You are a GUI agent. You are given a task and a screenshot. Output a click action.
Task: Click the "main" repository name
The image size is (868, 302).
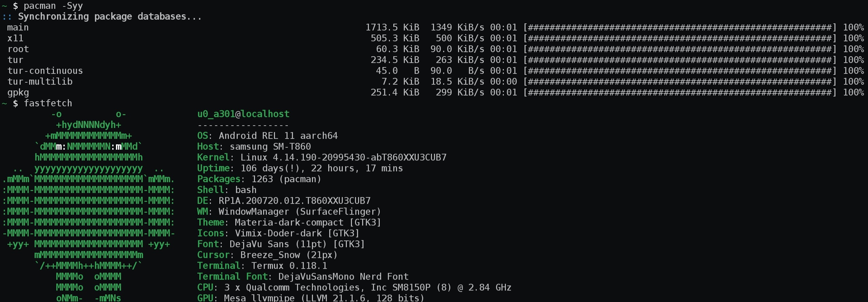[x=18, y=27]
